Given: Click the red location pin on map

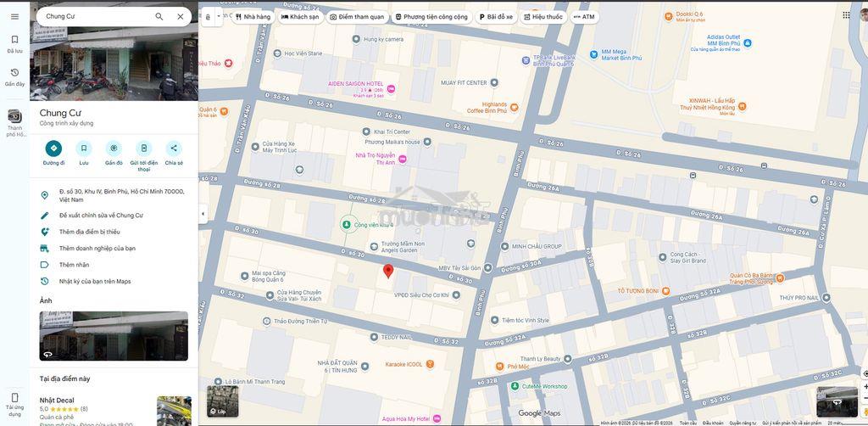Looking at the screenshot, I should pyautogui.click(x=388, y=271).
